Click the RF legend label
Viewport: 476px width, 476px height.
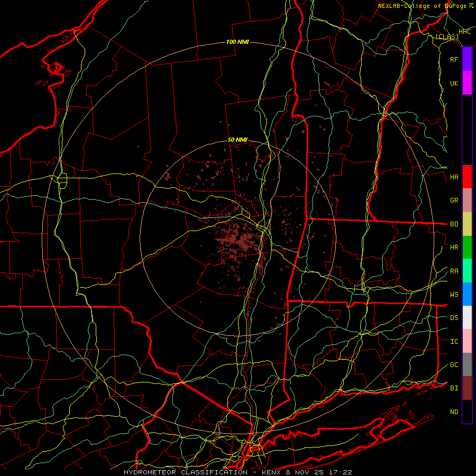(x=454, y=59)
